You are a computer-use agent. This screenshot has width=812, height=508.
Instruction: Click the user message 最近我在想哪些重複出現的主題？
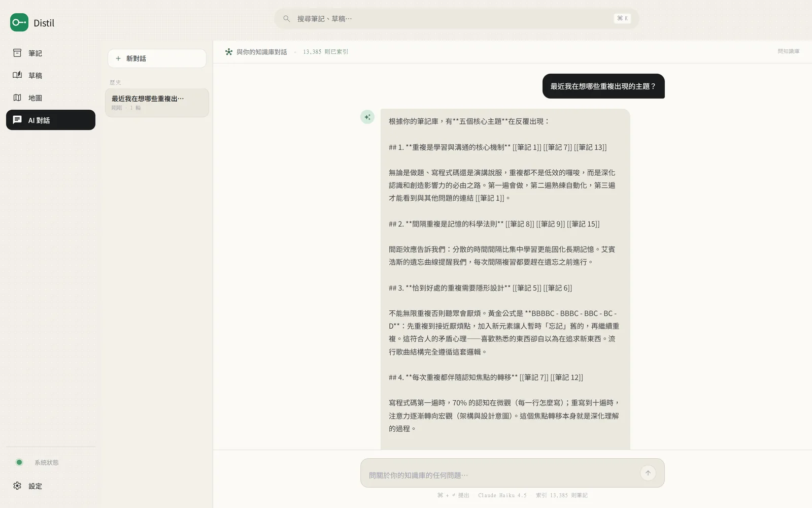point(603,86)
